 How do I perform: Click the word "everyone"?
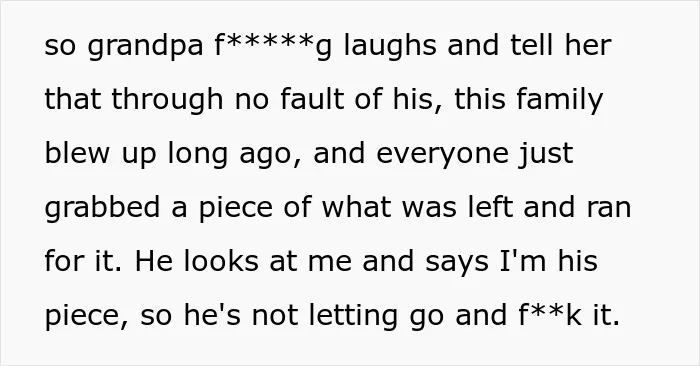(x=442, y=155)
